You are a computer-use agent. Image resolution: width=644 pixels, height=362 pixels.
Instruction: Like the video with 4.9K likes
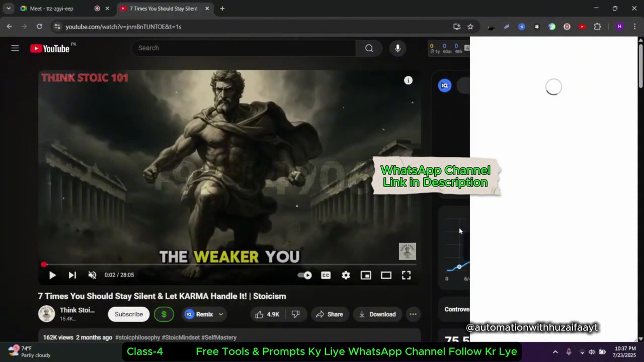pos(267,314)
